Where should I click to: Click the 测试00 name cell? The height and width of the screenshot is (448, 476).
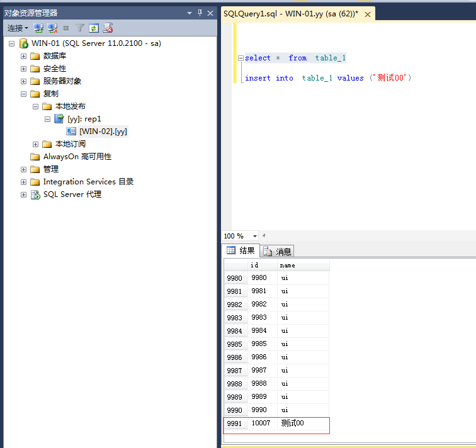coord(303,423)
